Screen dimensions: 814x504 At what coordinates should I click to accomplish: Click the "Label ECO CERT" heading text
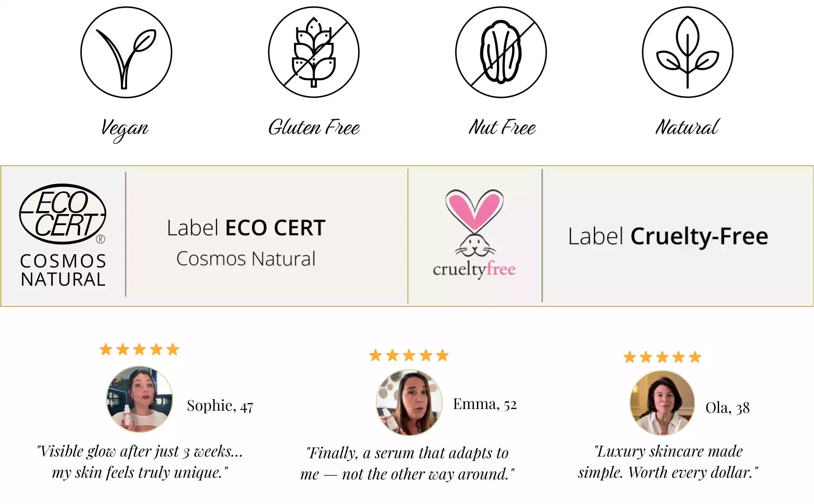pyautogui.click(x=246, y=228)
